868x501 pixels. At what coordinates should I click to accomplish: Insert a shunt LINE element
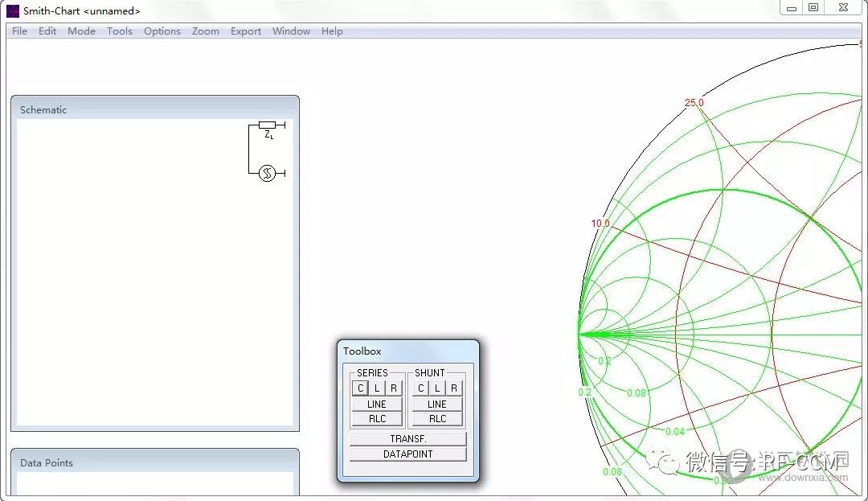pyautogui.click(x=436, y=404)
